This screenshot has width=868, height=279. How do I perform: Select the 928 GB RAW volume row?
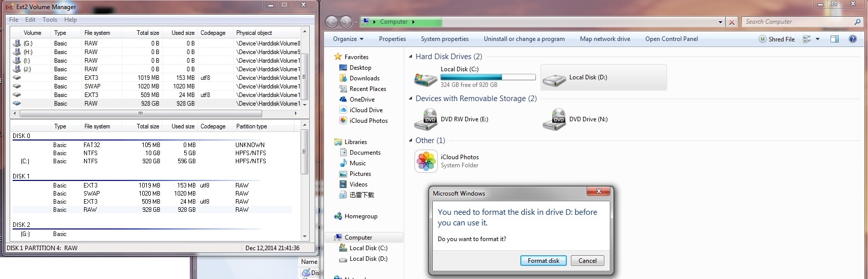(x=155, y=104)
